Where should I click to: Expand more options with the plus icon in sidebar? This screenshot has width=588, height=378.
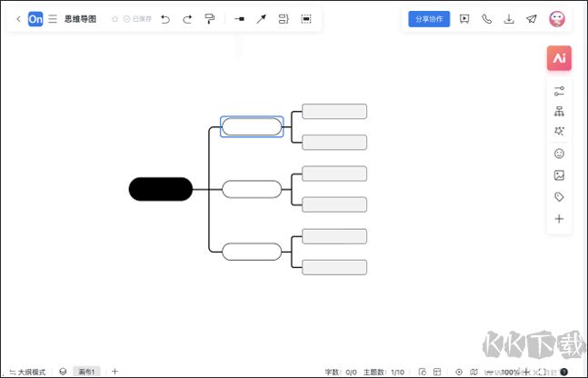click(559, 219)
